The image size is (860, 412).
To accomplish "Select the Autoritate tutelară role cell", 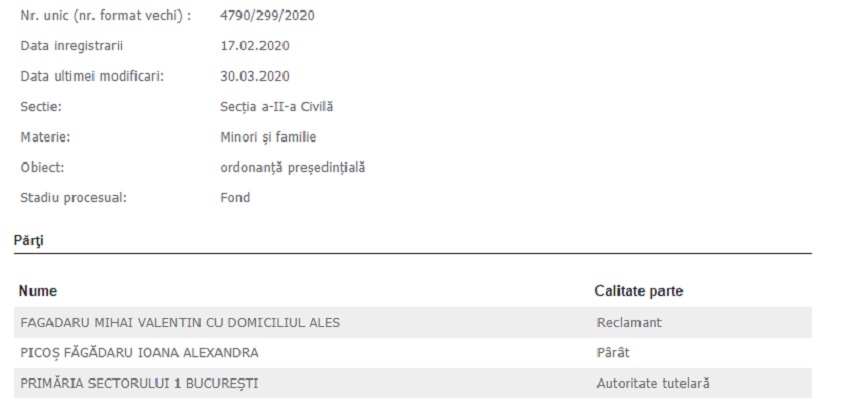I will 653,383.
